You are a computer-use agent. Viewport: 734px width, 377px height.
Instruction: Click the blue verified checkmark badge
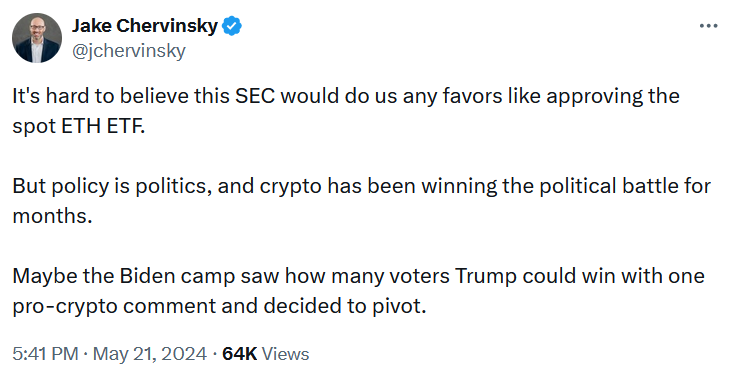pyautogui.click(x=232, y=26)
